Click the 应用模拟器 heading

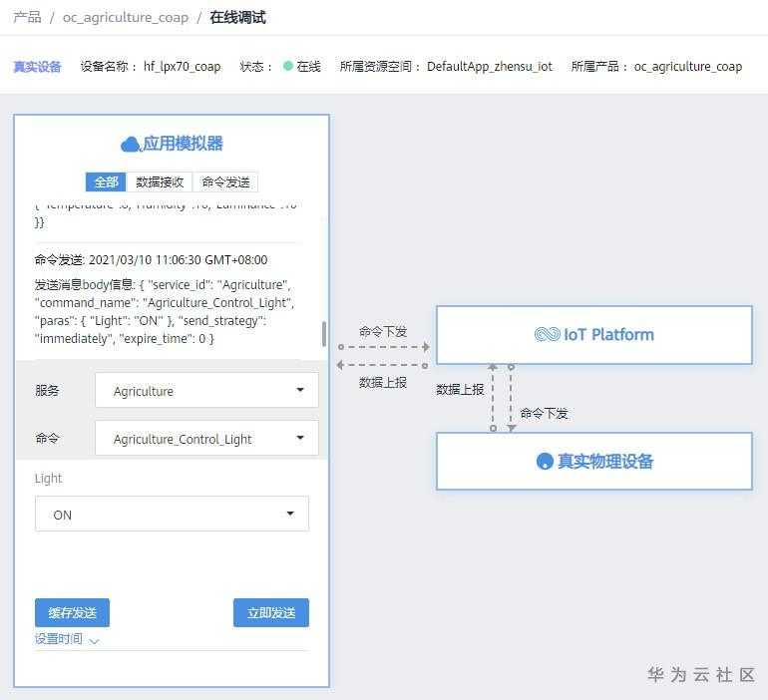point(183,144)
